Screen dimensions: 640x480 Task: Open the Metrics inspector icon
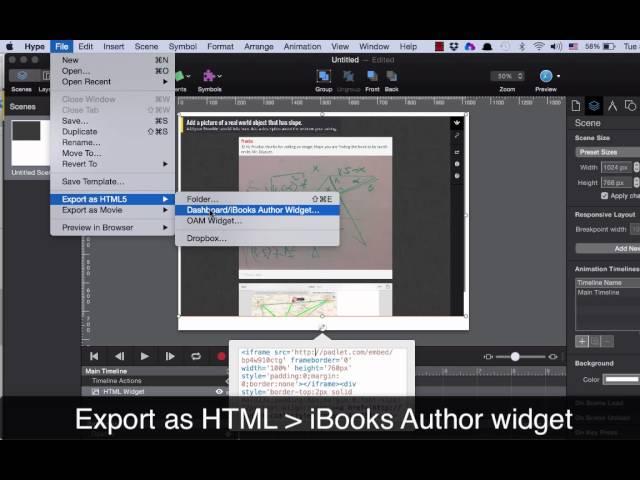pos(612,106)
